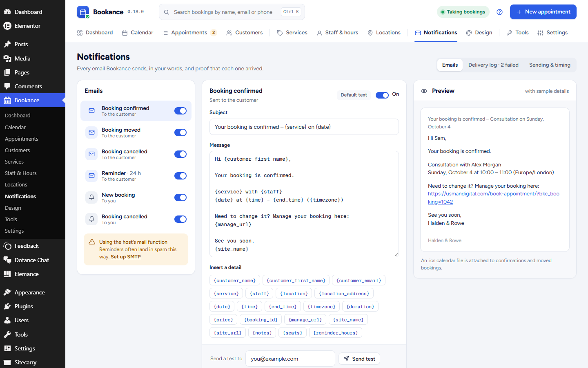Viewport: 588px width, 368px height.
Task: Insert the {manage_url} placeholder chip
Action: 305,320
